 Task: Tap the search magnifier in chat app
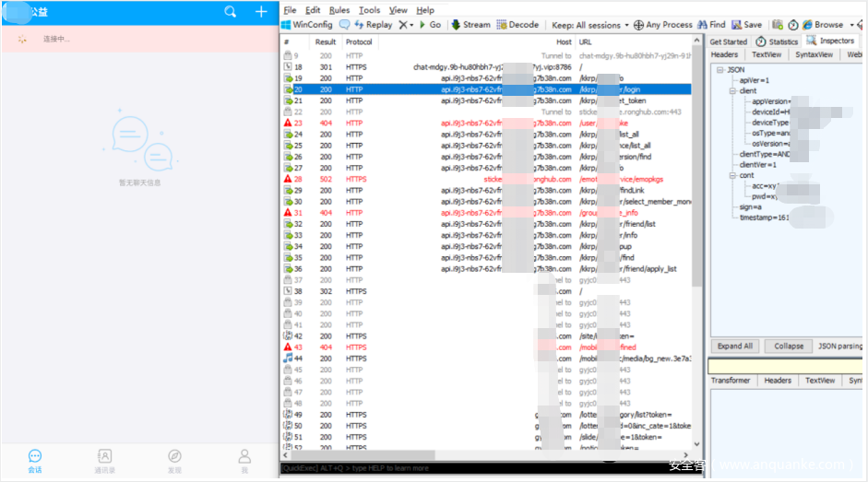pos(231,12)
